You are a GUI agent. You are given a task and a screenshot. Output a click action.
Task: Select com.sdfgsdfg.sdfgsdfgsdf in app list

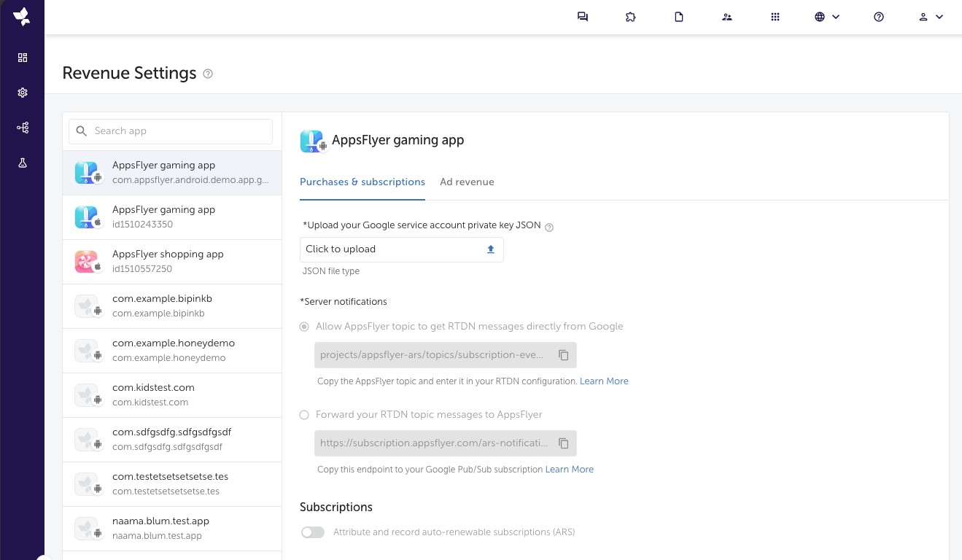(x=172, y=440)
